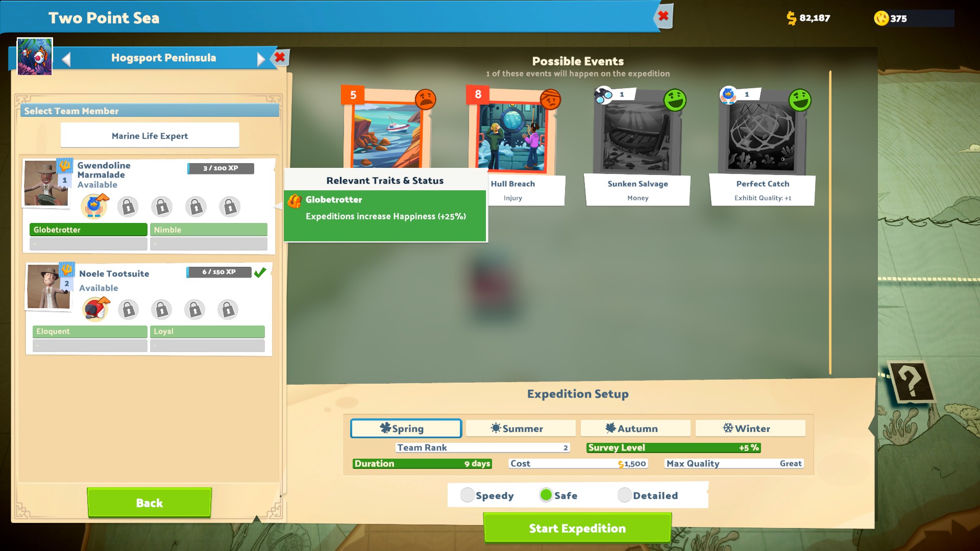Select Gwendoline Marmalade's portrait
Image resolution: width=980 pixels, height=551 pixels.
click(x=45, y=183)
